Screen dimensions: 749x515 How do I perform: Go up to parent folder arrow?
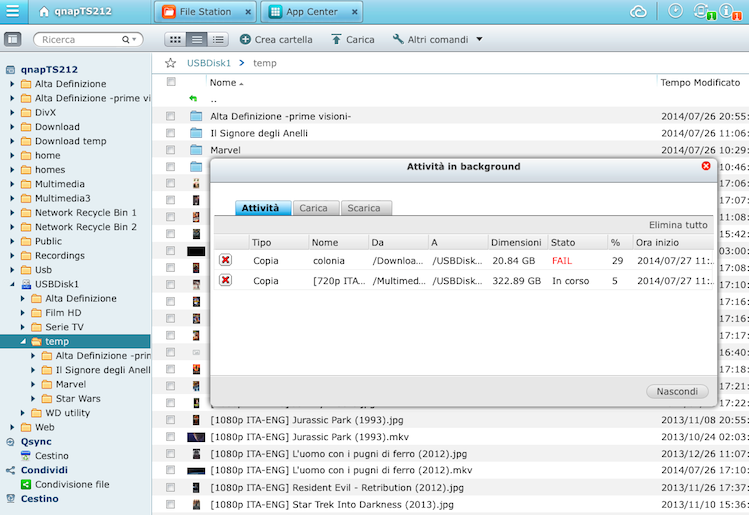click(193, 99)
